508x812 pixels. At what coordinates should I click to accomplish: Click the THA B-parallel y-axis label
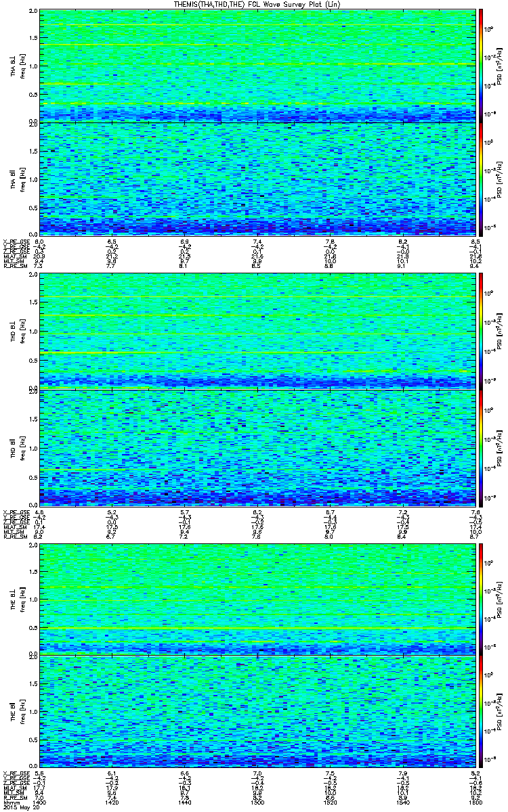coord(13,178)
